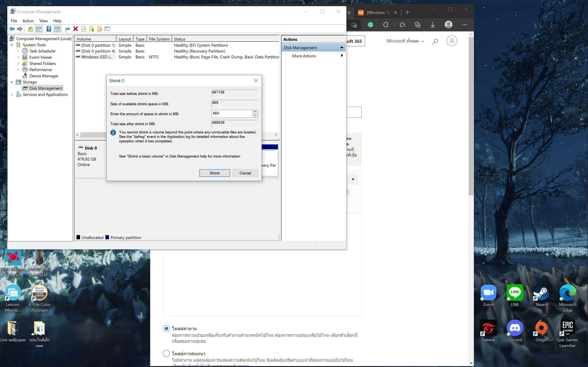Open Edge Extensions puzzle icon
The height and width of the screenshot is (367, 588).
point(386,25)
